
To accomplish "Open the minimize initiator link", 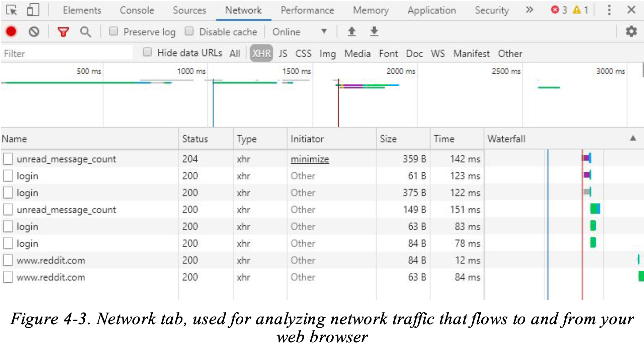I will pyautogui.click(x=310, y=159).
